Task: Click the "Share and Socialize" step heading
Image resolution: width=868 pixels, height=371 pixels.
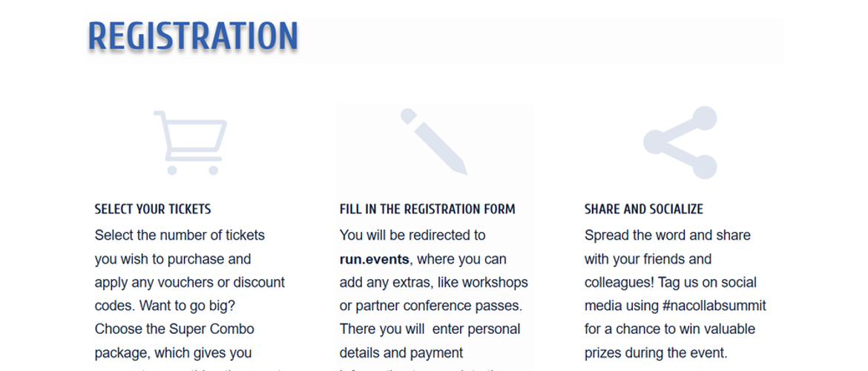Action: pos(644,209)
